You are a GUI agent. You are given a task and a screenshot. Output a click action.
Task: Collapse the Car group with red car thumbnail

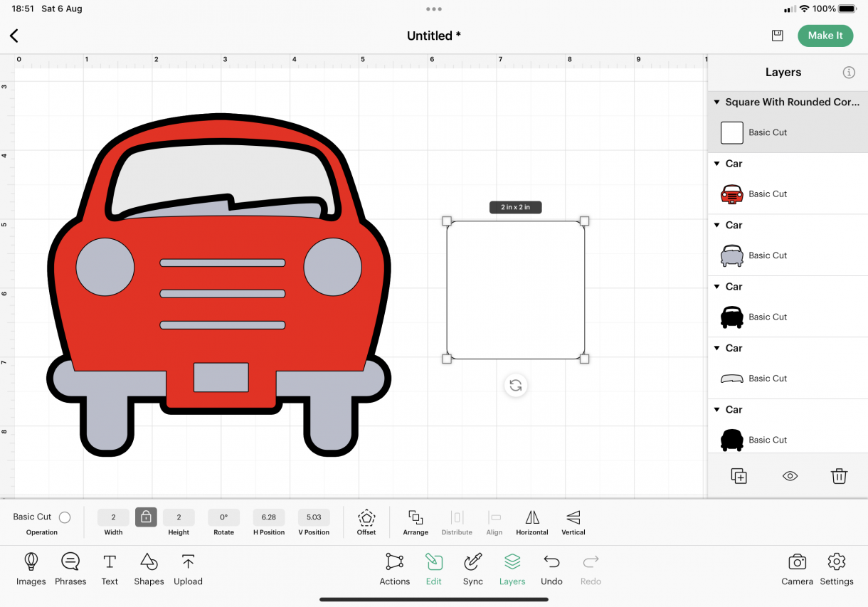tap(717, 164)
